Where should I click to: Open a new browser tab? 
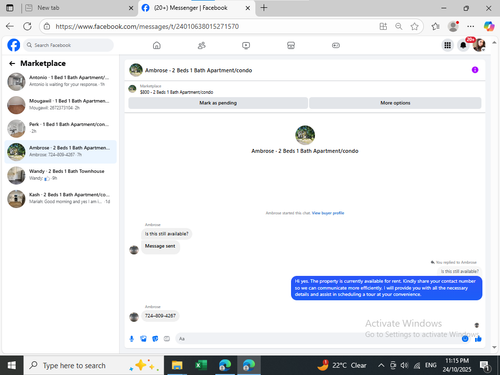[264, 8]
